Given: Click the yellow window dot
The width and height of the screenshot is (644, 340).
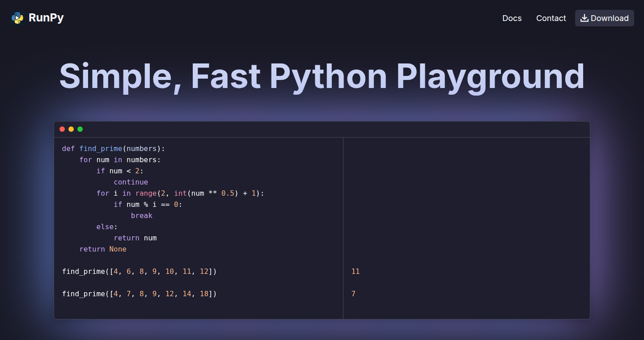Looking at the screenshot, I should pos(71,129).
